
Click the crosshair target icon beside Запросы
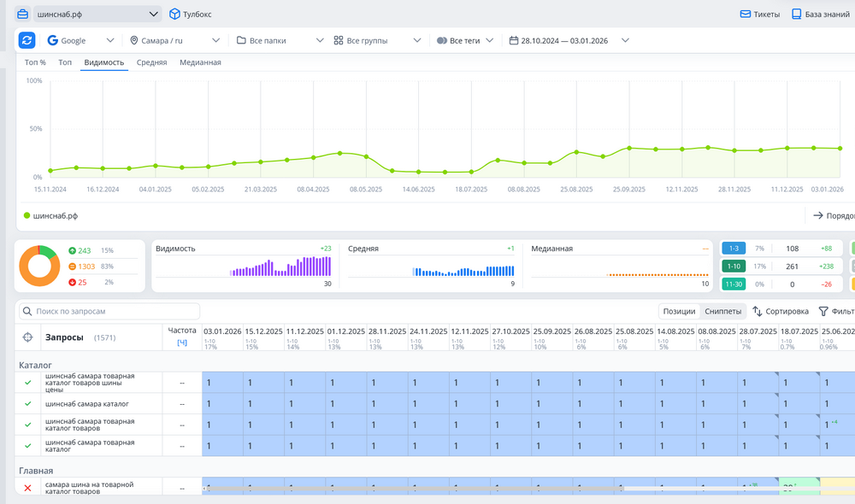tap(28, 337)
